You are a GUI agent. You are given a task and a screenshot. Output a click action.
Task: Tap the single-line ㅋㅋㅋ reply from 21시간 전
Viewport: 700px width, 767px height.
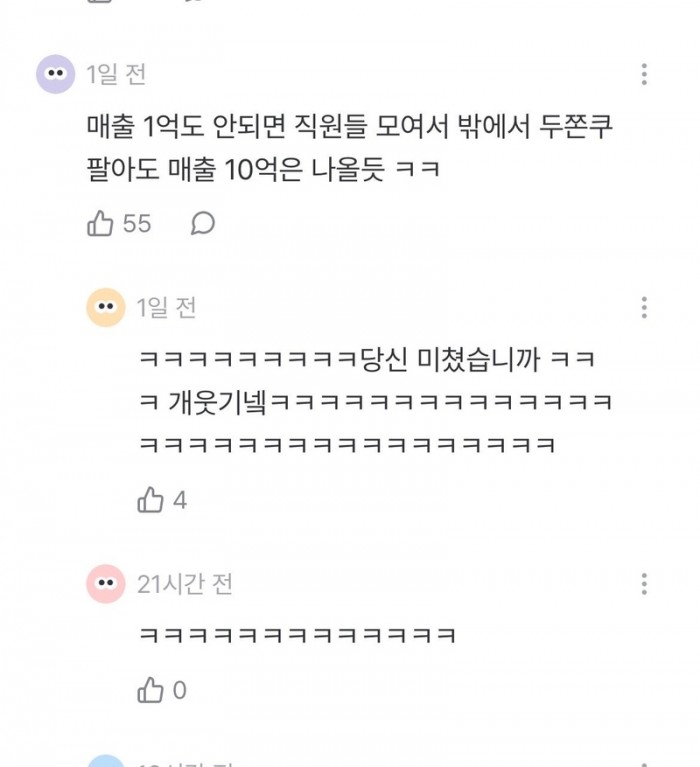click(x=297, y=634)
